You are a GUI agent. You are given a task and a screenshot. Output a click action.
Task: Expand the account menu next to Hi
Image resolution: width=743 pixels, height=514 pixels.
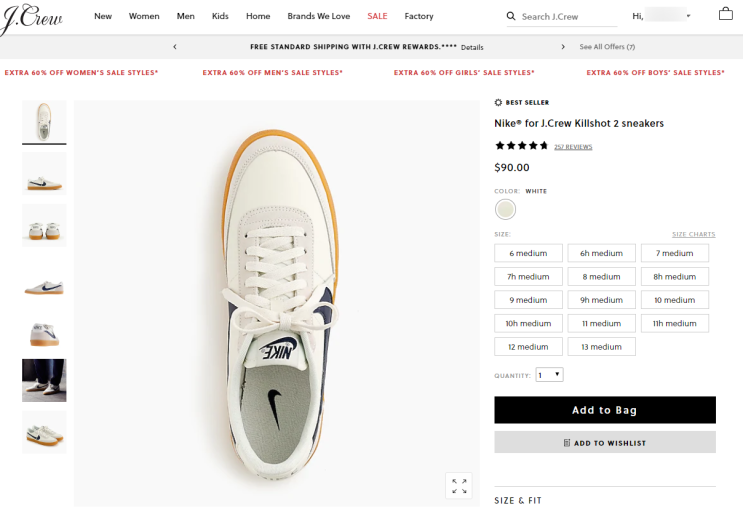click(x=688, y=16)
